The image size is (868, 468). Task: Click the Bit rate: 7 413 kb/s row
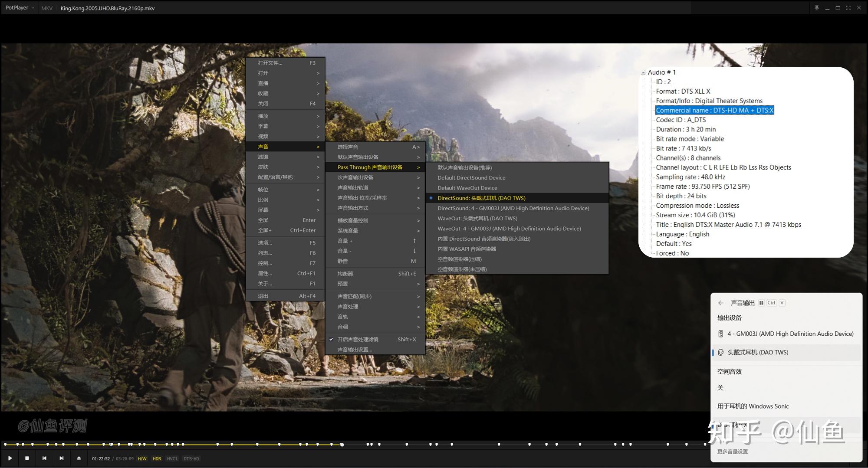pyautogui.click(x=684, y=148)
